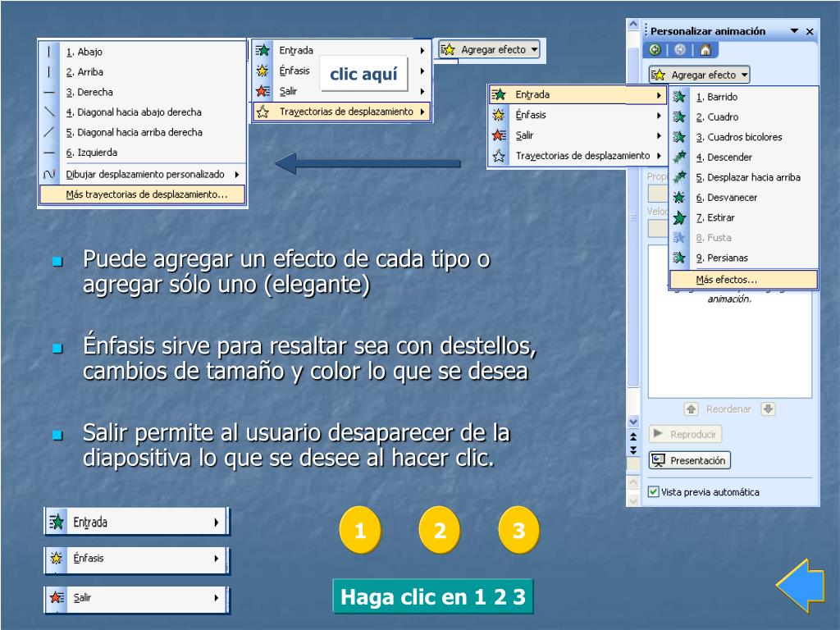840x630 pixels.
Task: Toggle Vista previa automática checkbox
Action: pyautogui.click(x=654, y=492)
